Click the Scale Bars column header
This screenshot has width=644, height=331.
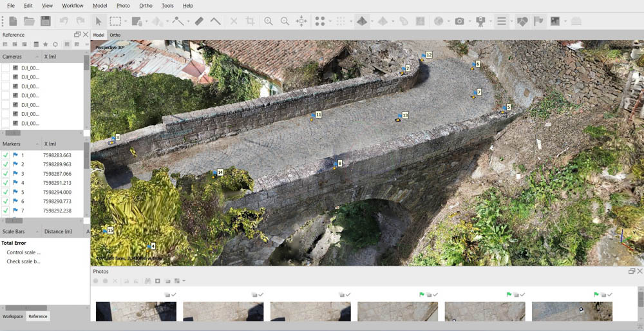click(x=21, y=232)
